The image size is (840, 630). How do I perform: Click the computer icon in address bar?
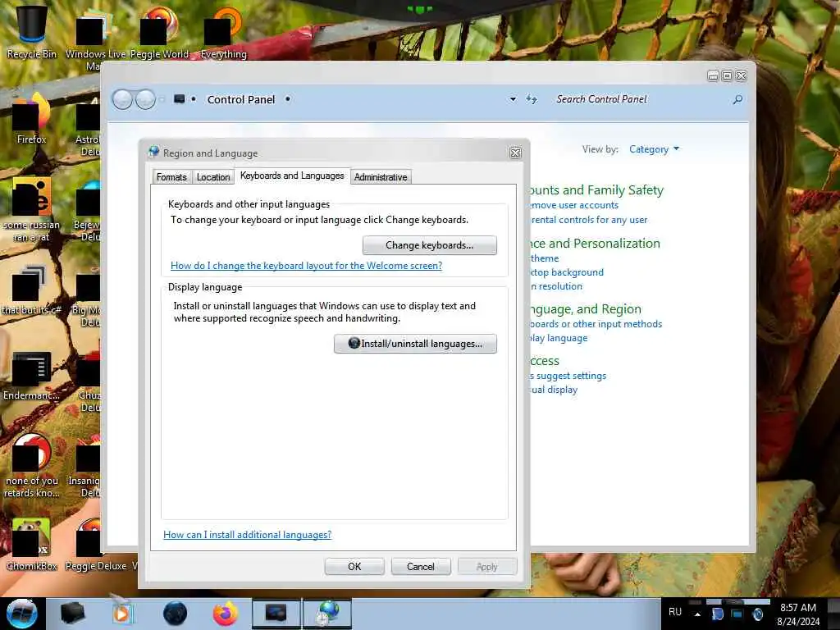click(x=180, y=99)
